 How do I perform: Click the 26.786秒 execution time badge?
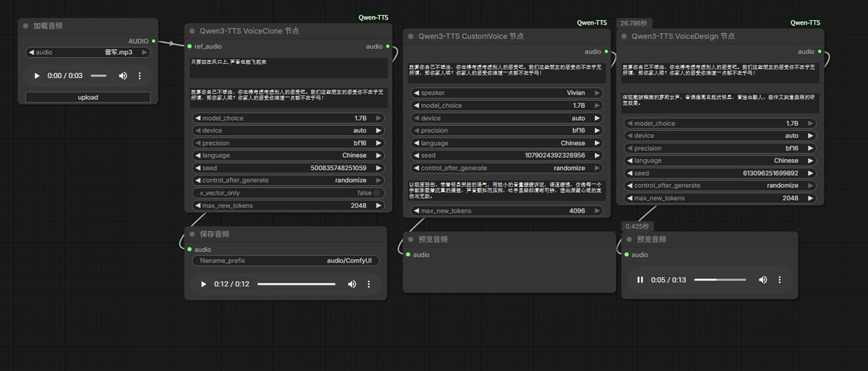pyautogui.click(x=634, y=22)
